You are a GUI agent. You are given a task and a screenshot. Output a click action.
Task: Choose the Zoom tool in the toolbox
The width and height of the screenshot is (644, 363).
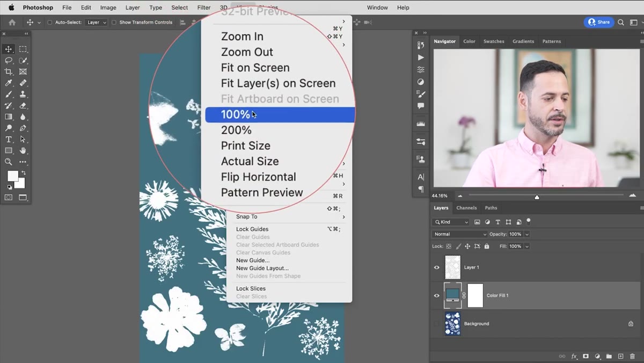tap(9, 162)
